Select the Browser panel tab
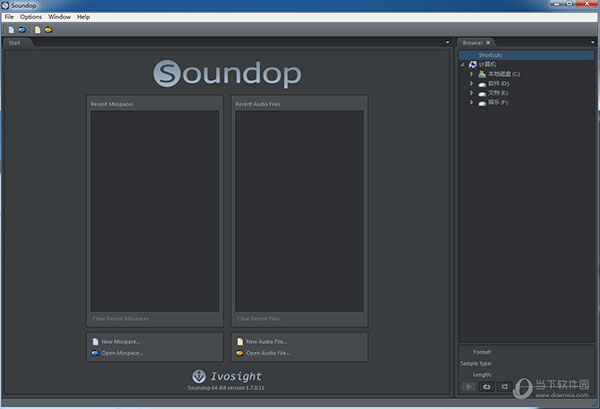 [x=473, y=42]
